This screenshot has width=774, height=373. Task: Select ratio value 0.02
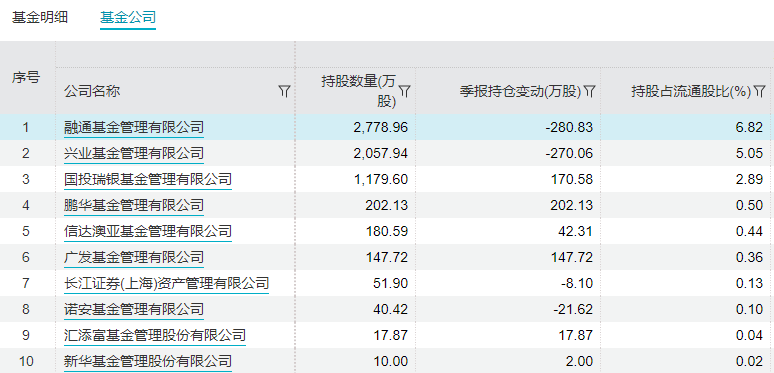[x=749, y=361]
